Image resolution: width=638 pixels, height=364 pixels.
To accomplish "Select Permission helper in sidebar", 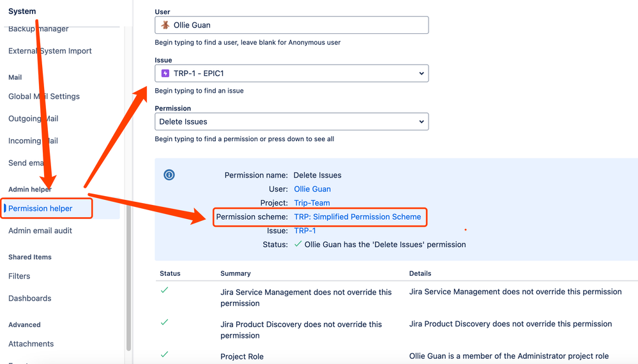I will point(40,209).
